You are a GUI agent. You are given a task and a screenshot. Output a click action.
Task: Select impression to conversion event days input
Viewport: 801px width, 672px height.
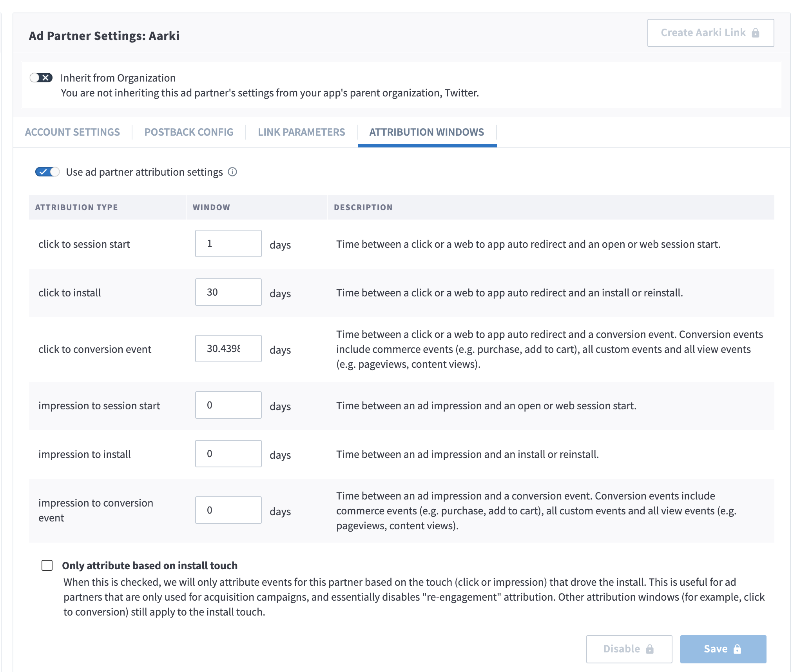[228, 510]
